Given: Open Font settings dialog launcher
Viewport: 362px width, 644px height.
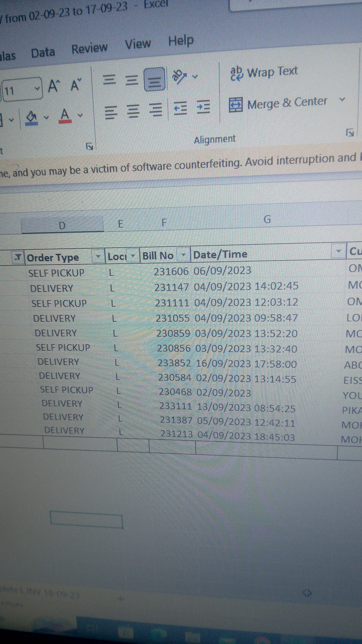Looking at the screenshot, I should tap(89, 146).
